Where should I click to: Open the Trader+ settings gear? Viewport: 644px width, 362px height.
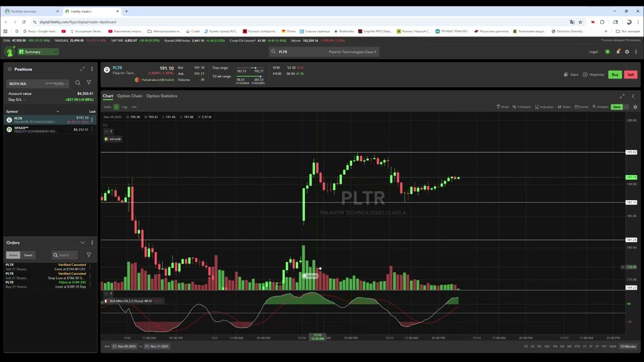pyautogui.click(x=627, y=52)
